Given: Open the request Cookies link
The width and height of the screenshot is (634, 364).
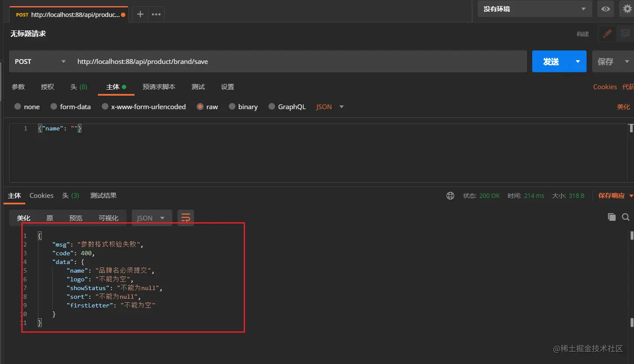Looking at the screenshot, I should 605,87.
